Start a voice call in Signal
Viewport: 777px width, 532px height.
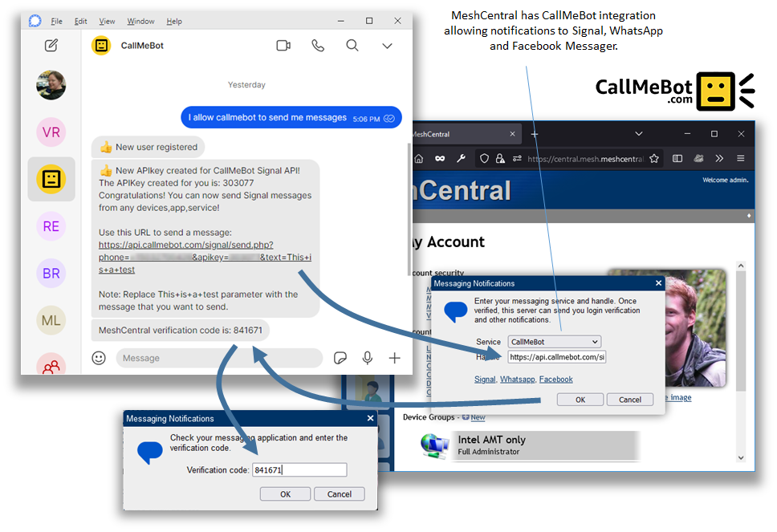[318, 46]
